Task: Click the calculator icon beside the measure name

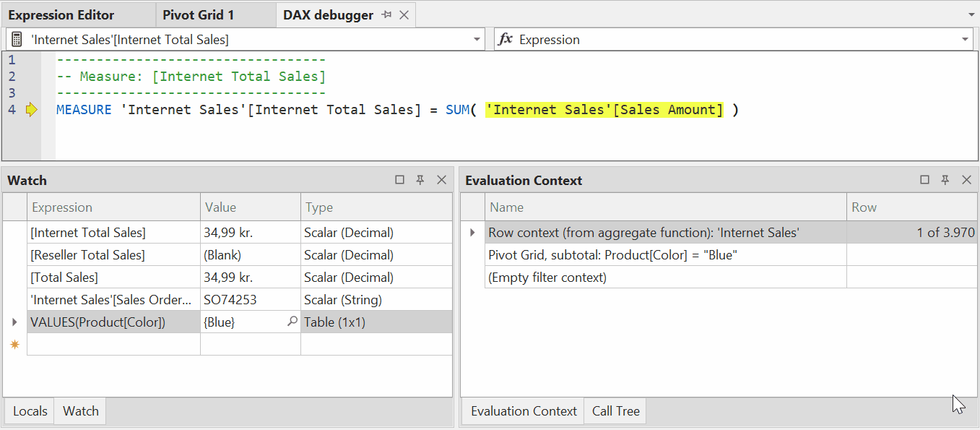Action: (x=17, y=40)
